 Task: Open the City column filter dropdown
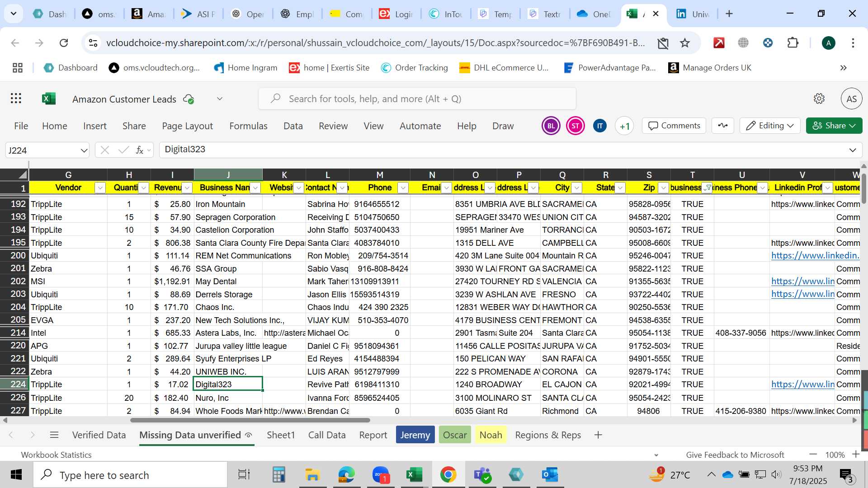576,188
